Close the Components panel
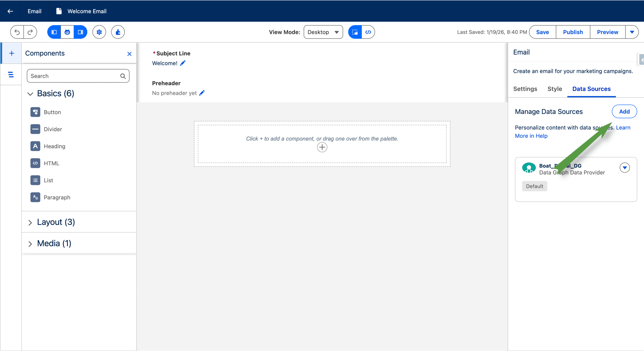This screenshot has width=644, height=351. pos(129,54)
